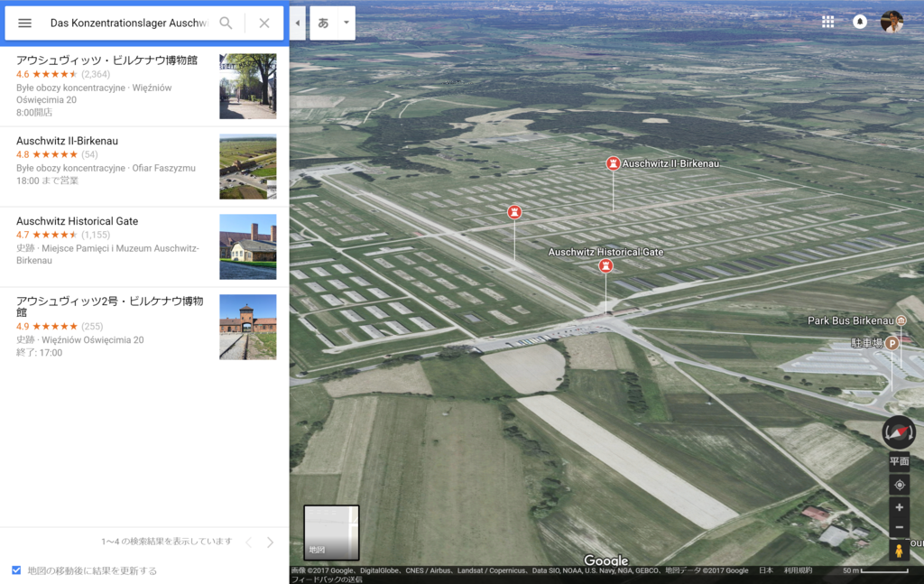
Task: Go to the next results page
Action: [270, 542]
